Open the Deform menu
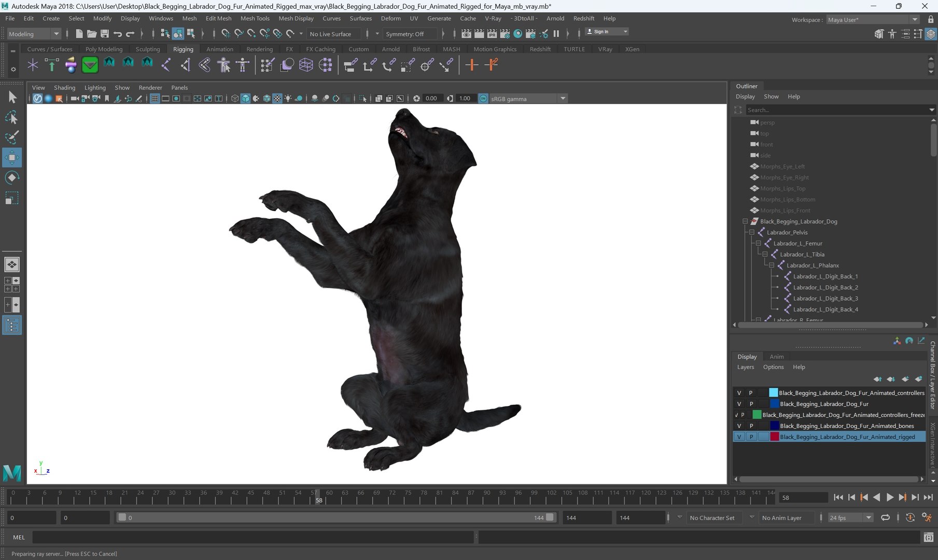This screenshot has width=938, height=560. (390, 18)
